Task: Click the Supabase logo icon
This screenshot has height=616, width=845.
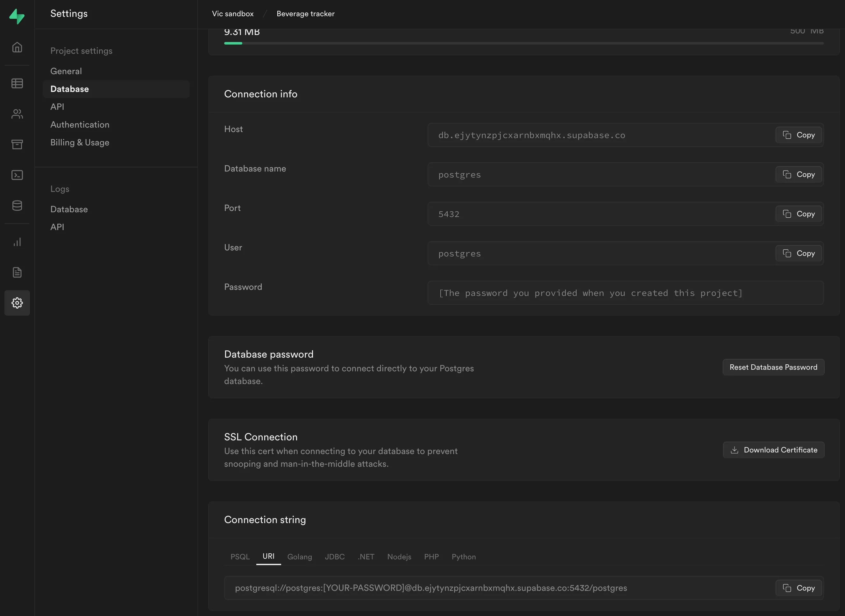Action: point(17,17)
